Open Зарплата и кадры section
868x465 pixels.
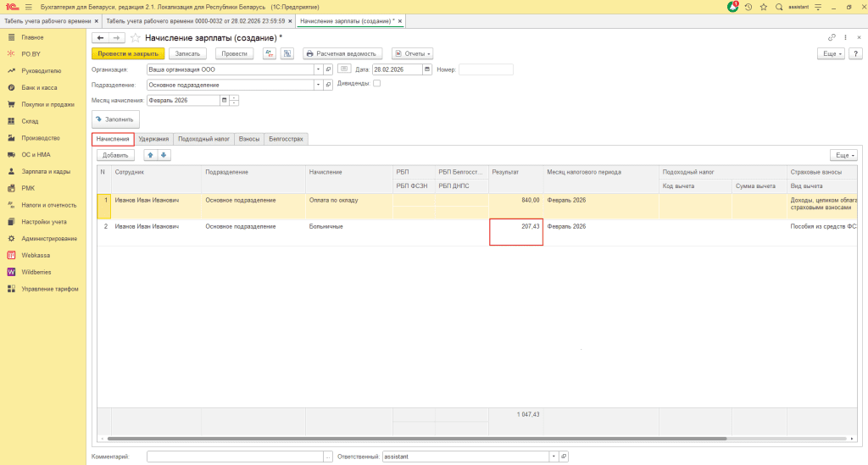[46, 171]
